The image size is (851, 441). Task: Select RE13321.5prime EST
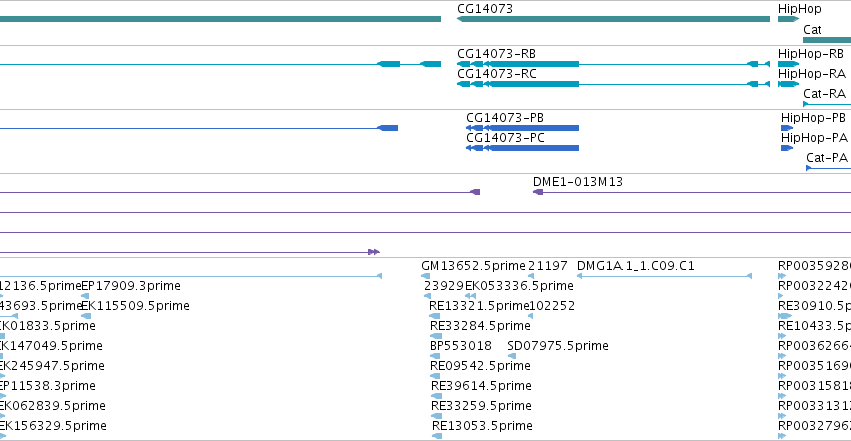[x=434, y=316]
